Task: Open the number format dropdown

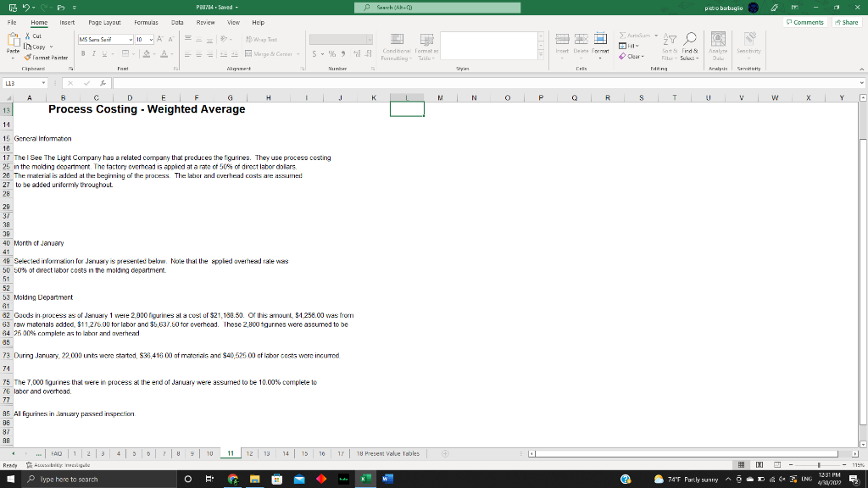Action: click(370, 39)
